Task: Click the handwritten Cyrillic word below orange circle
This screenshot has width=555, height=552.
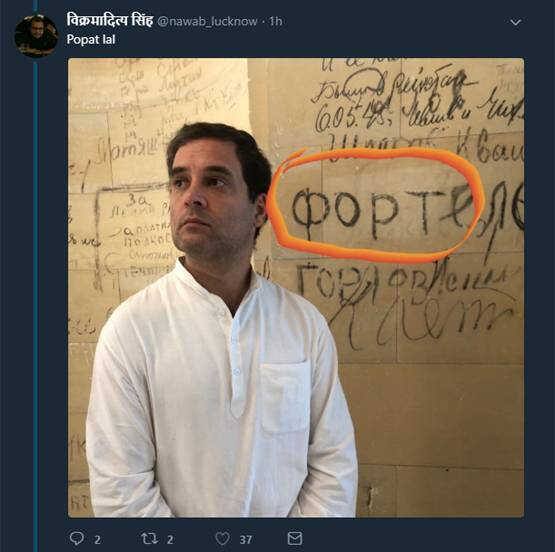Action: point(404,283)
